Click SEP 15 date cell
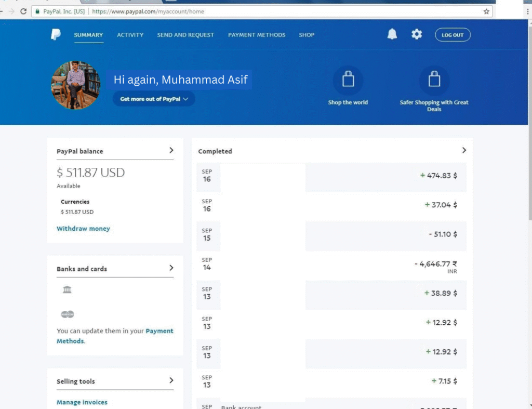Screen dimensions: 532x409 pyautogui.click(x=207, y=235)
